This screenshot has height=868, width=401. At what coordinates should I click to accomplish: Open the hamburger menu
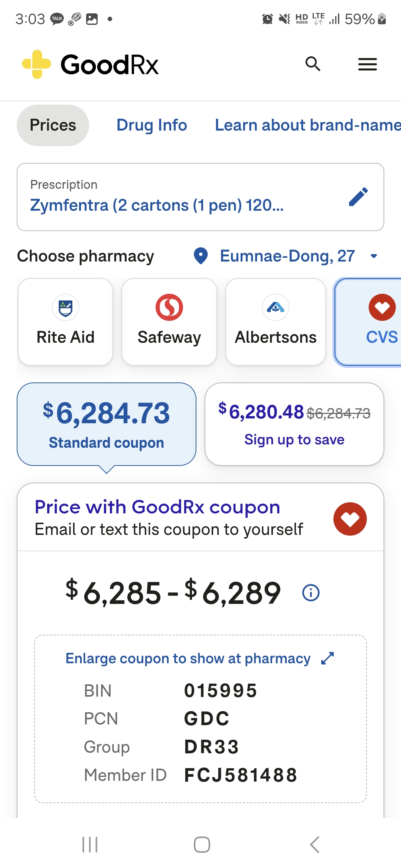coord(367,64)
